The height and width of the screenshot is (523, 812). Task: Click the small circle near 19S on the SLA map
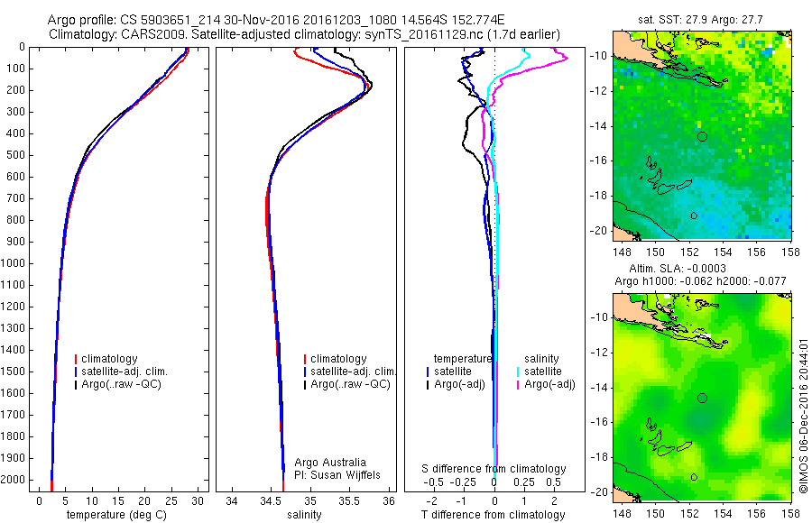[694, 477]
